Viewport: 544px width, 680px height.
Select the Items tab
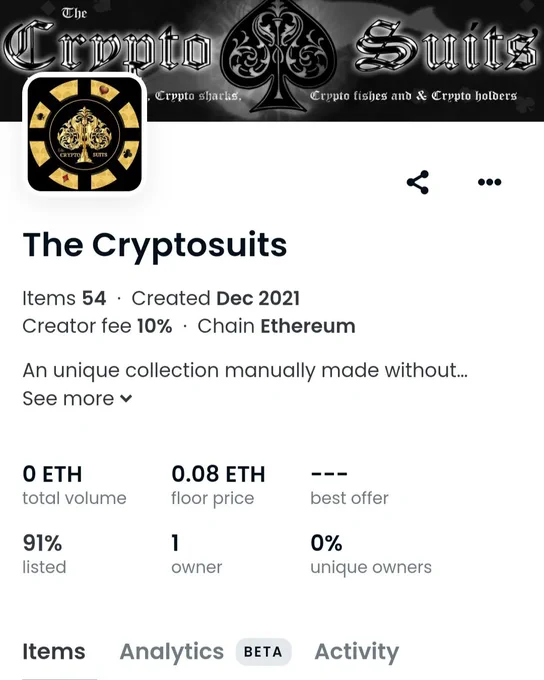(x=54, y=652)
